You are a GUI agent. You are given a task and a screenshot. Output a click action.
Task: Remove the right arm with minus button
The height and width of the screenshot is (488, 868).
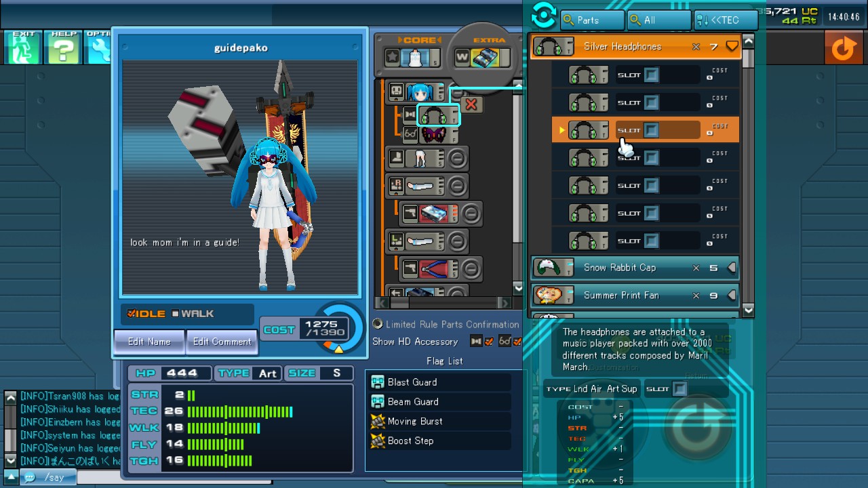458,185
